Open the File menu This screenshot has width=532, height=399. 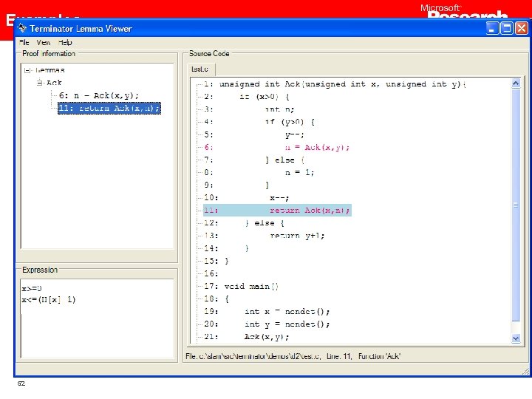24,43
